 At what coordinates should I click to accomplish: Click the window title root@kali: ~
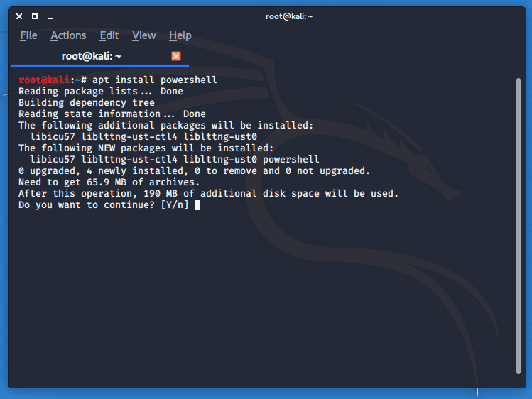point(289,16)
